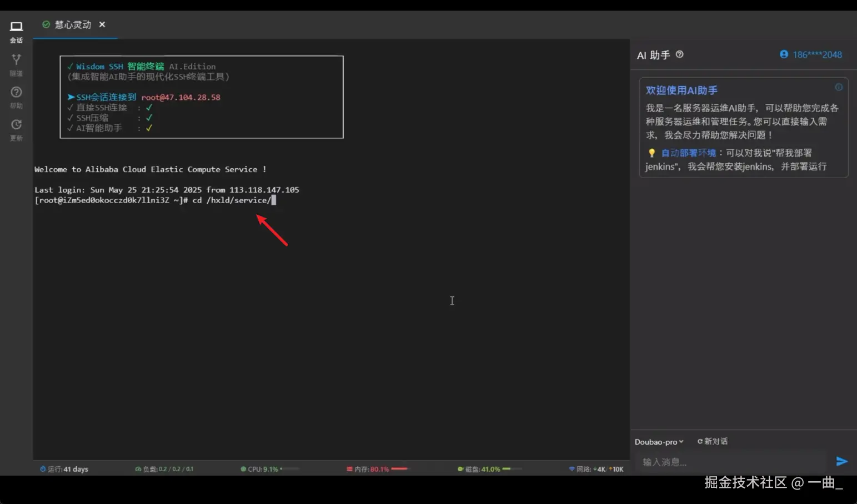The image size is (857, 504).
Task: Click the user avatar icon
Action: 784,54
